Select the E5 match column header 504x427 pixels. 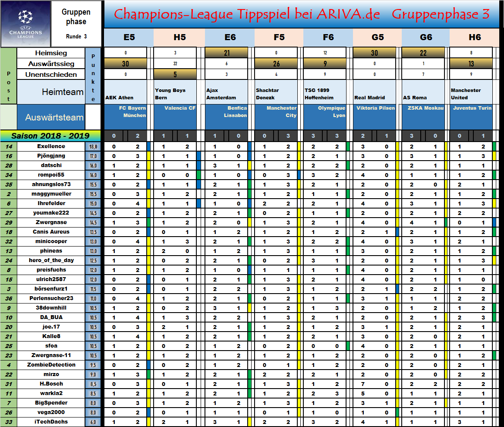tap(129, 37)
